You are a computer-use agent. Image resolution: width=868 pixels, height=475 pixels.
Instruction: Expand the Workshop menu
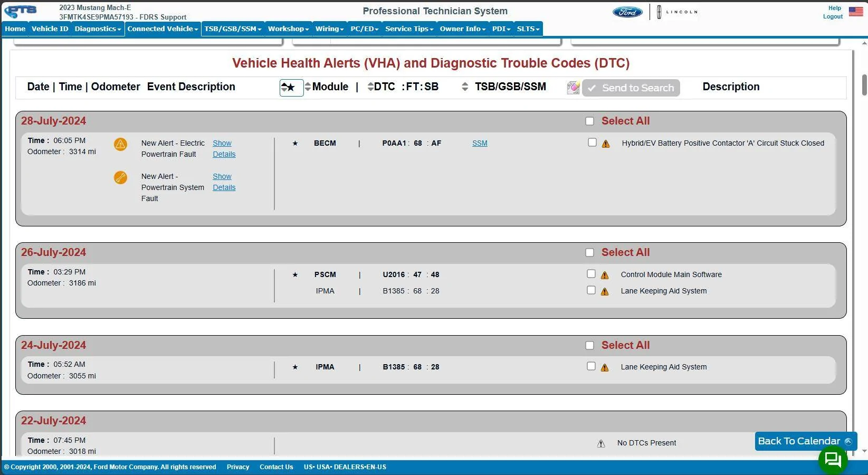coord(288,29)
